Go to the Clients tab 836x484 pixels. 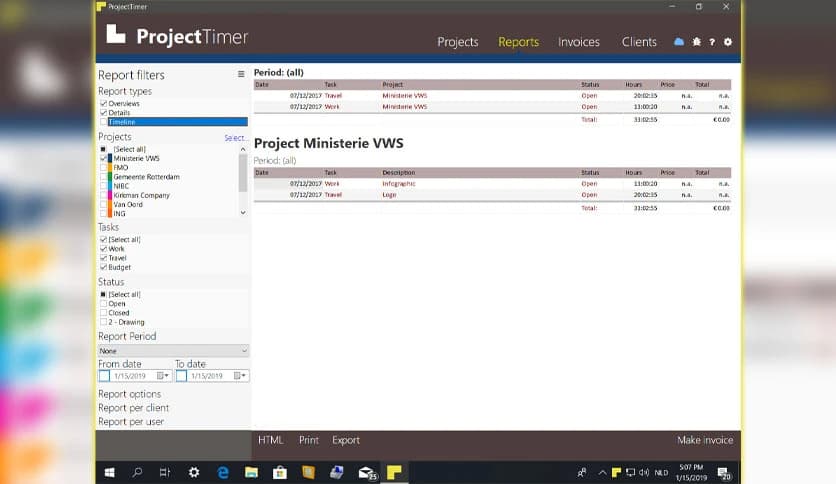pyautogui.click(x=639, y=42)
